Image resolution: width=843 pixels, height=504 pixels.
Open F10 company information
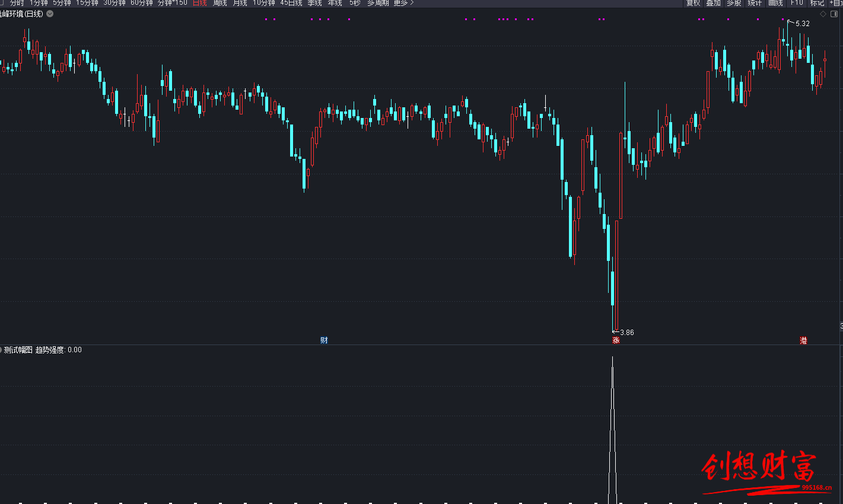tap(797, 3)
